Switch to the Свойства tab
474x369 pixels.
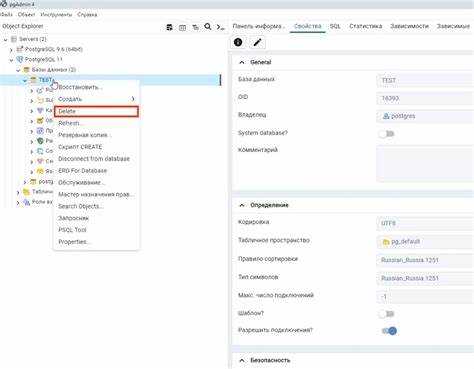click(x=308, y=26)
